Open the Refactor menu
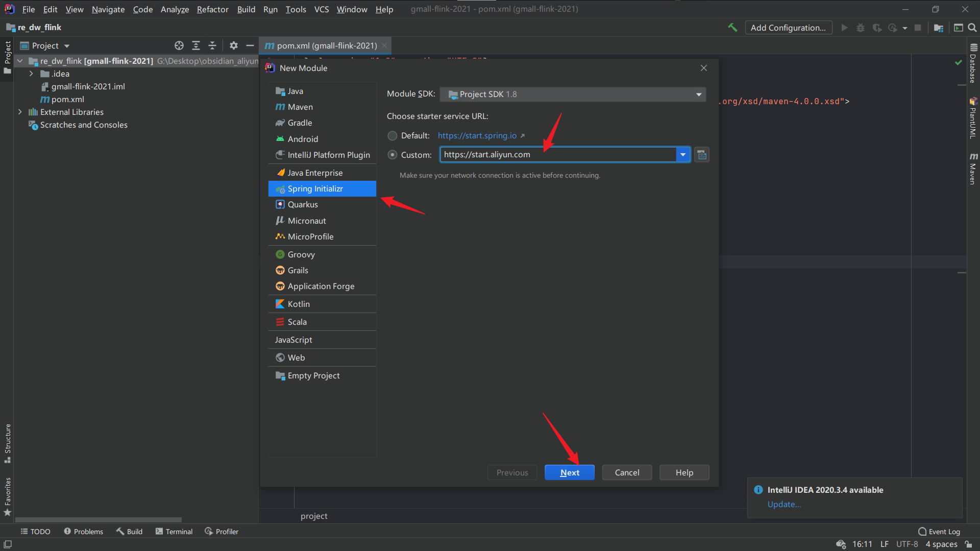The height and width of the screenshot is (551, 980). [212, 9]
